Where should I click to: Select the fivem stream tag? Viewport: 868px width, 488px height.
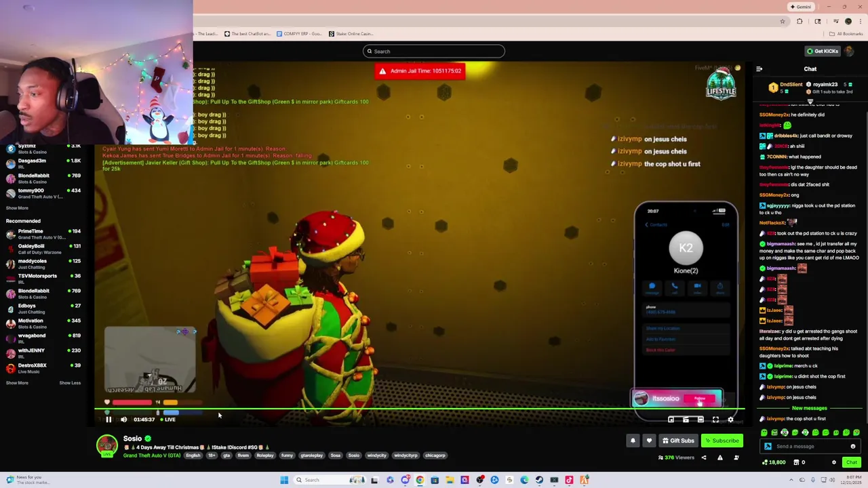click(x=243, y=455)
